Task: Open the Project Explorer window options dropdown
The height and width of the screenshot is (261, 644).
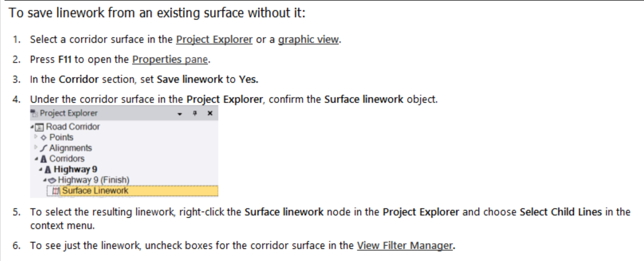Action: pyautogui.click(x=180, y=113)
